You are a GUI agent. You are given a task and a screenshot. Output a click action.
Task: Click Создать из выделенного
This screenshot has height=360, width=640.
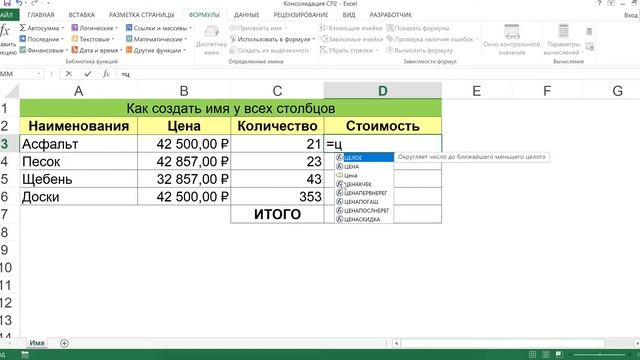pyautogui.click(x=269, y=50)
